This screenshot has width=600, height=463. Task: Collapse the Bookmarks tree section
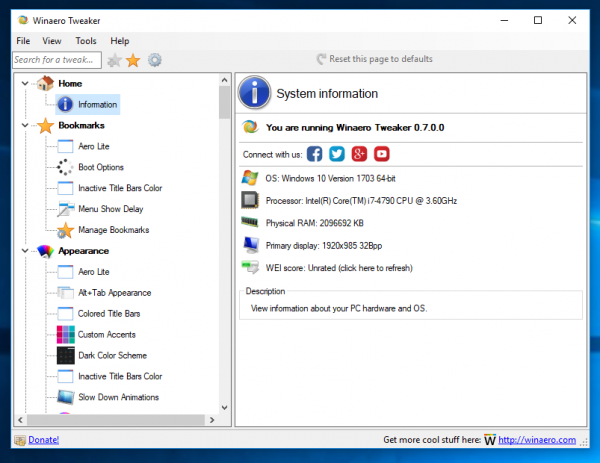23,126
